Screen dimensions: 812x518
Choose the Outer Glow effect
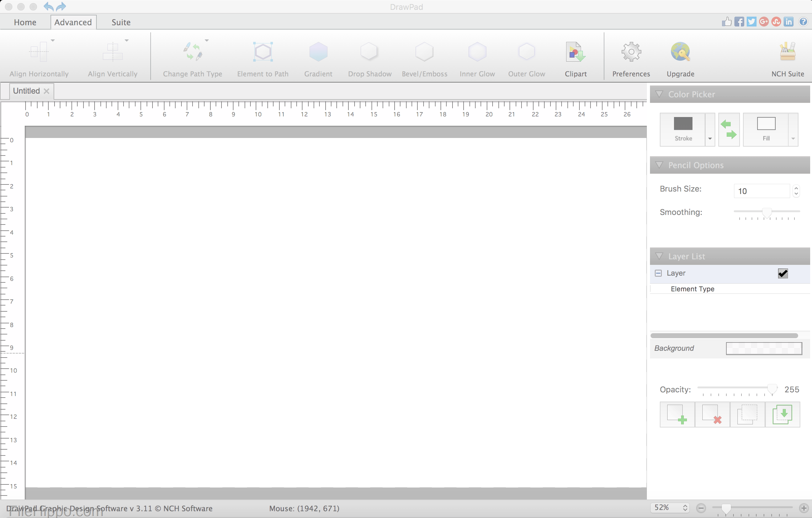[x=526, y=52]
